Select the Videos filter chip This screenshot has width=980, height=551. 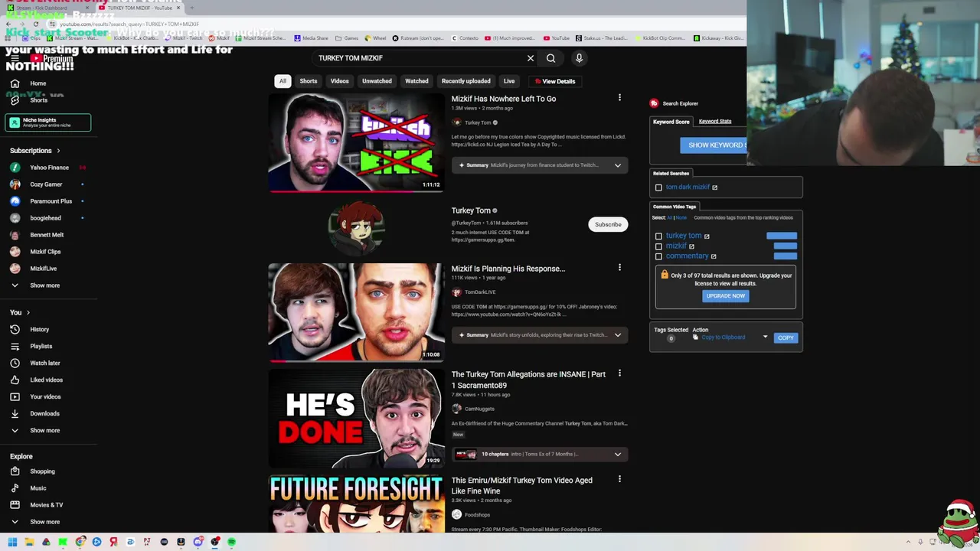339,81
